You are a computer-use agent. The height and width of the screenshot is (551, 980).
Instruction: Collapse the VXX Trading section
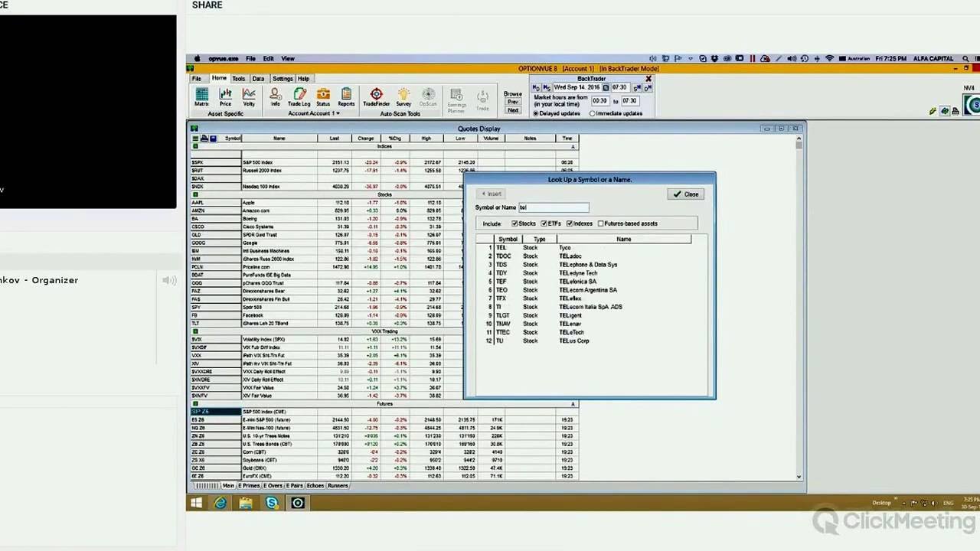[195, 331]
